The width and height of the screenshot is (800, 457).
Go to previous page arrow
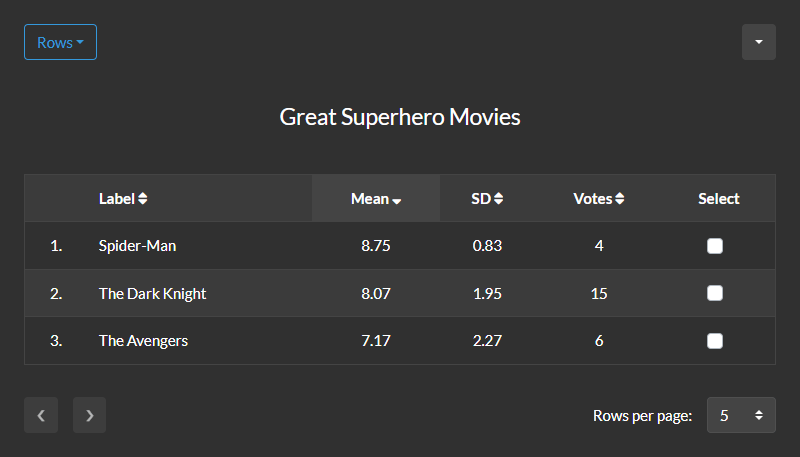[41, 415]
